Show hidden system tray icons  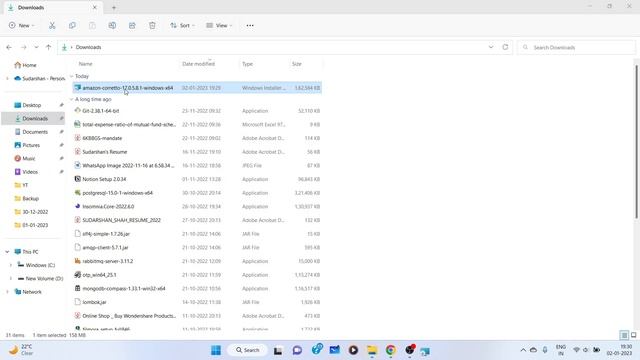pos(523,350)
